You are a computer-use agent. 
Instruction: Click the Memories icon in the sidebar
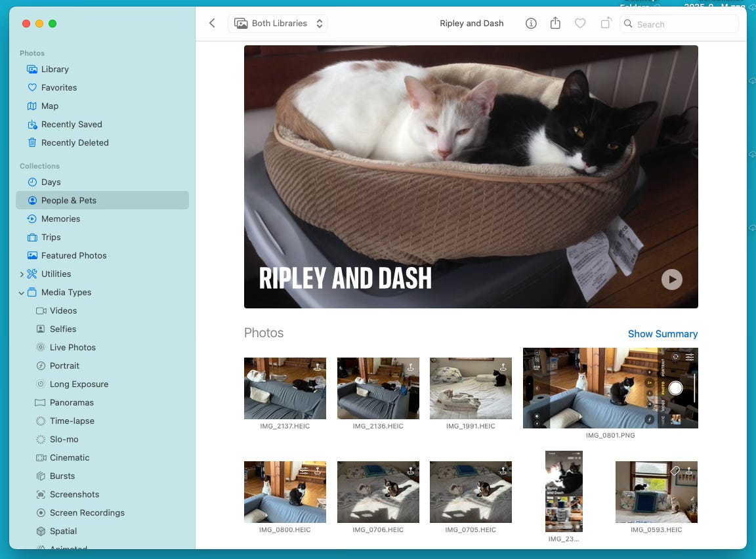pos(32,218)
